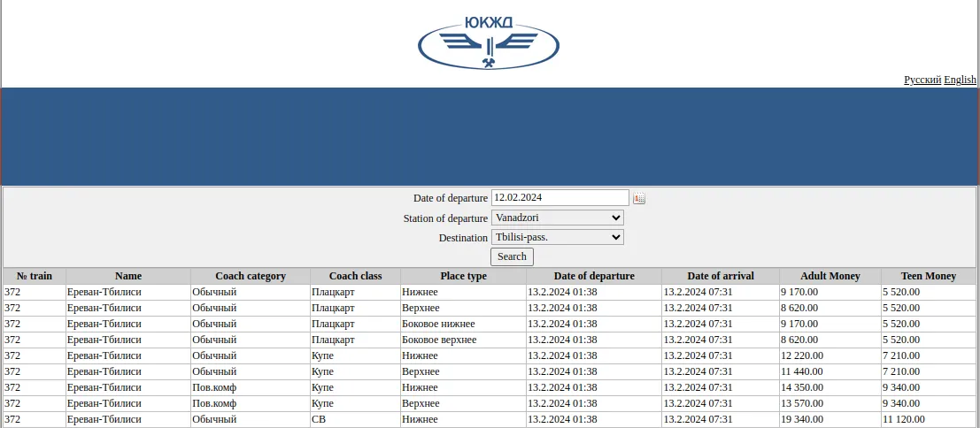Select the Date of arrival column header

pyautogui.click(x=720, y=276)
